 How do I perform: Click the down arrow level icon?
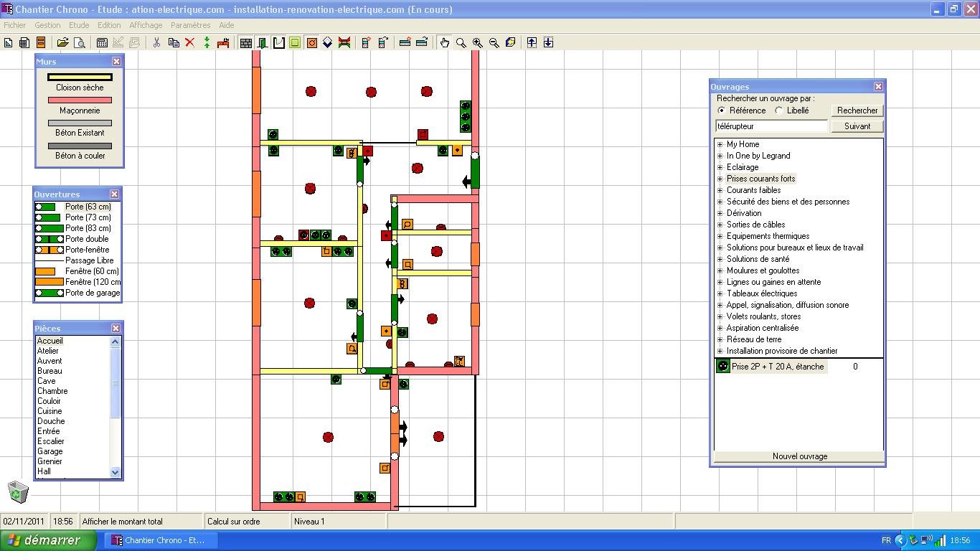point(548,43)
